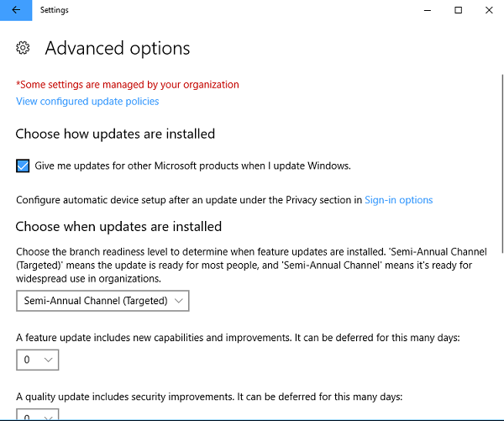504x421 pixels.
Task: Click the Advanced options page heading
Action: tap(118, 48)
